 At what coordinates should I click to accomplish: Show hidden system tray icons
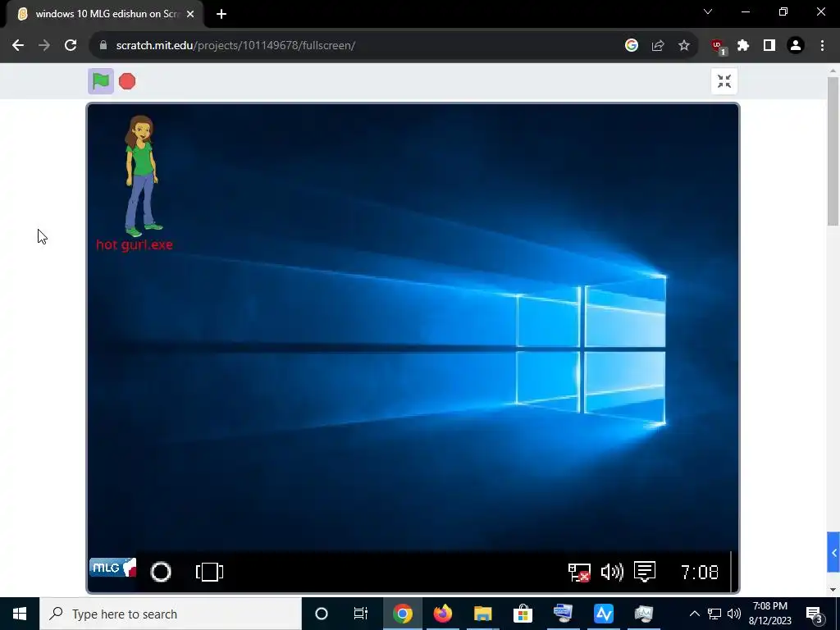(x=694, y=614)
